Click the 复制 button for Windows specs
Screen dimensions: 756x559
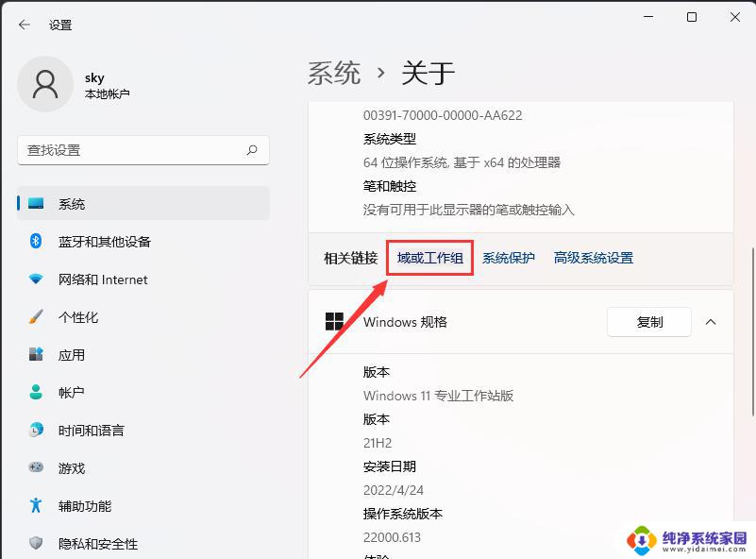[649, 322]
